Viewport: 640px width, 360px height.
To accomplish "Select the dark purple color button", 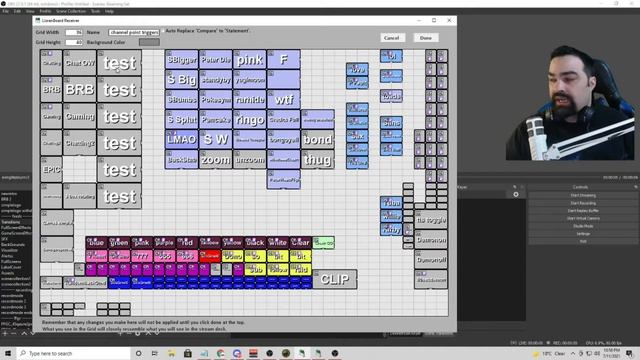I will 164,242.
